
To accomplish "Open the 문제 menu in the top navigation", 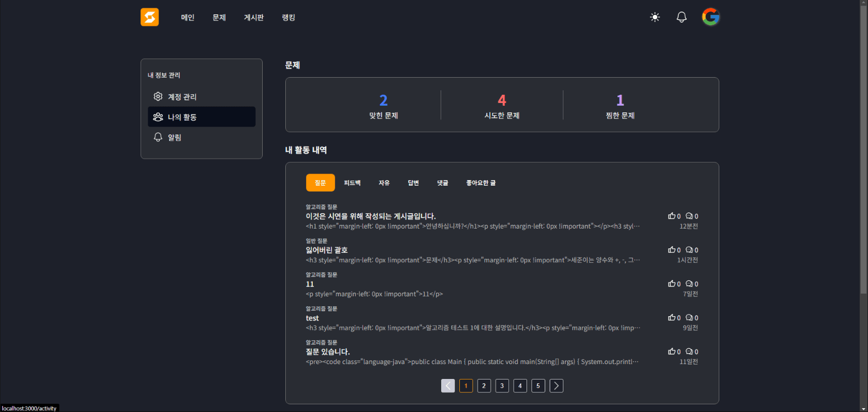I will (219, 18).
